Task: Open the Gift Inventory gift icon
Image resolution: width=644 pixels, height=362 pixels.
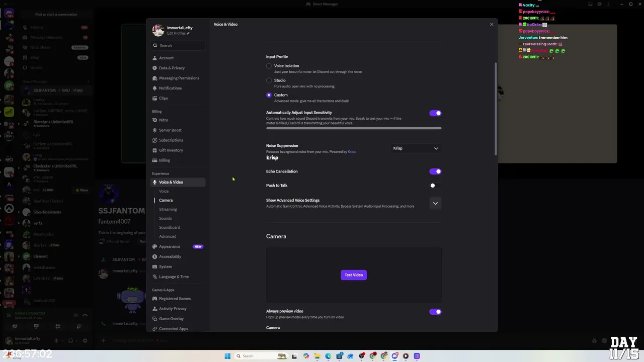Action: click(x=155, y=150)
